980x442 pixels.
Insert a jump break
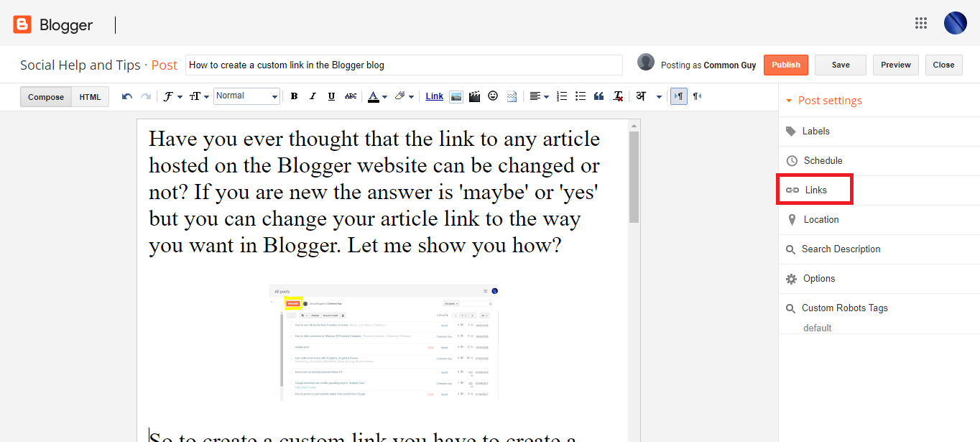pyautogui.click(x=512, y=96)
